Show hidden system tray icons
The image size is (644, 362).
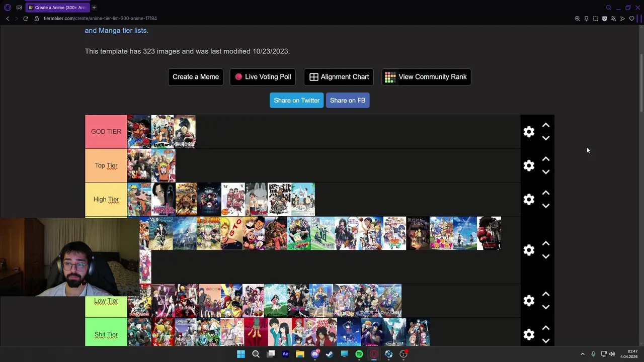583,354
